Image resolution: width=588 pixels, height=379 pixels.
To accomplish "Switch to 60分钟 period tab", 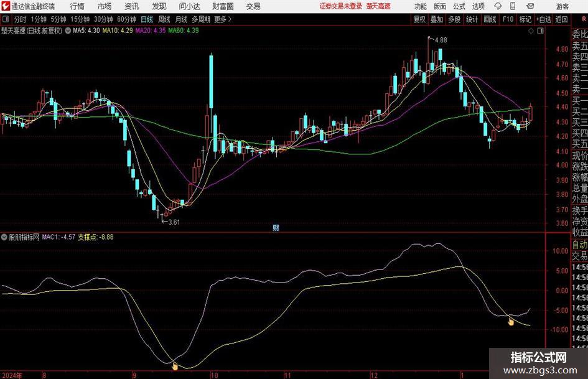I will click(x=126, y=19).
